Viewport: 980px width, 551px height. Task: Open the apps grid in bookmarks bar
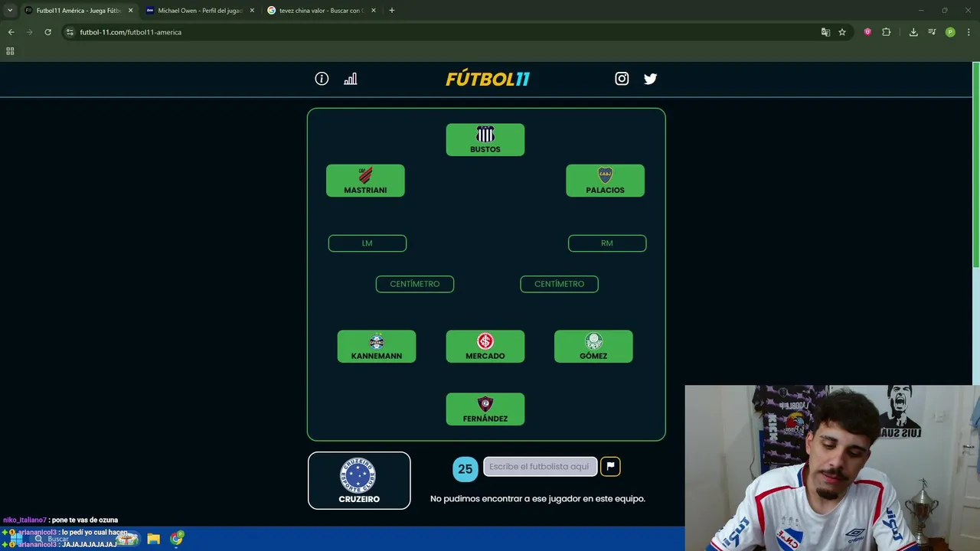[x=10, y=51]
